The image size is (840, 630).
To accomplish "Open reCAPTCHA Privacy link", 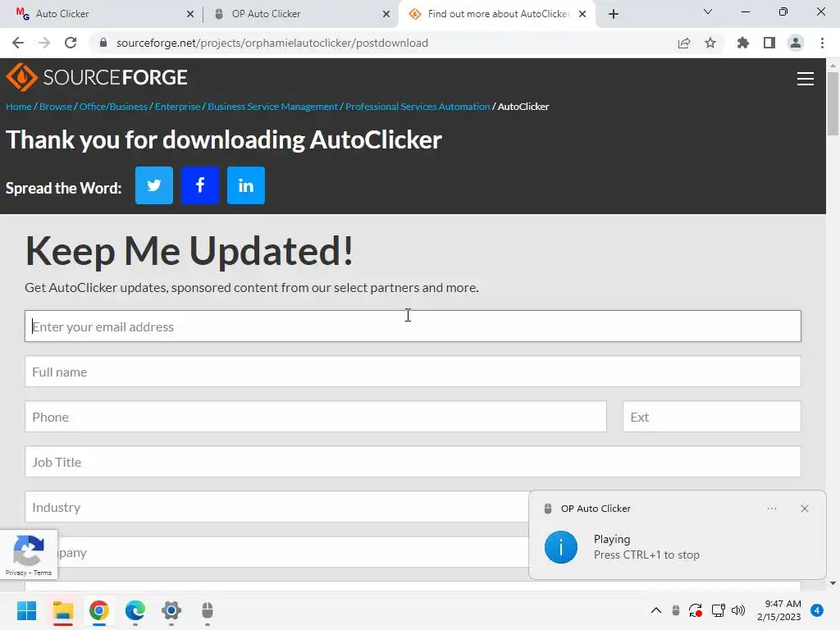I will pyautogui.click(x=16, y=573).
